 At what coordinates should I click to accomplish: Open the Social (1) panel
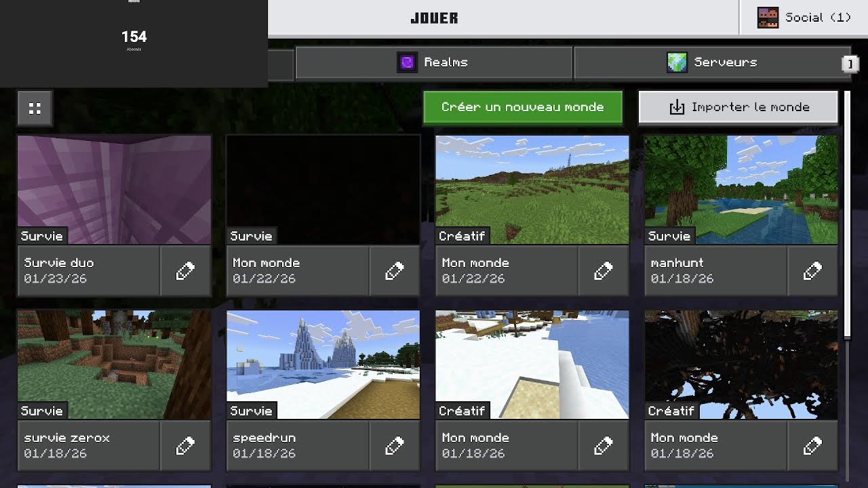tap(804, 18)
